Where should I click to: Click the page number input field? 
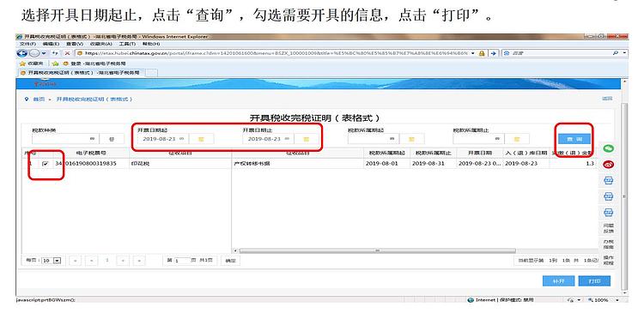(x=182, y=261)
